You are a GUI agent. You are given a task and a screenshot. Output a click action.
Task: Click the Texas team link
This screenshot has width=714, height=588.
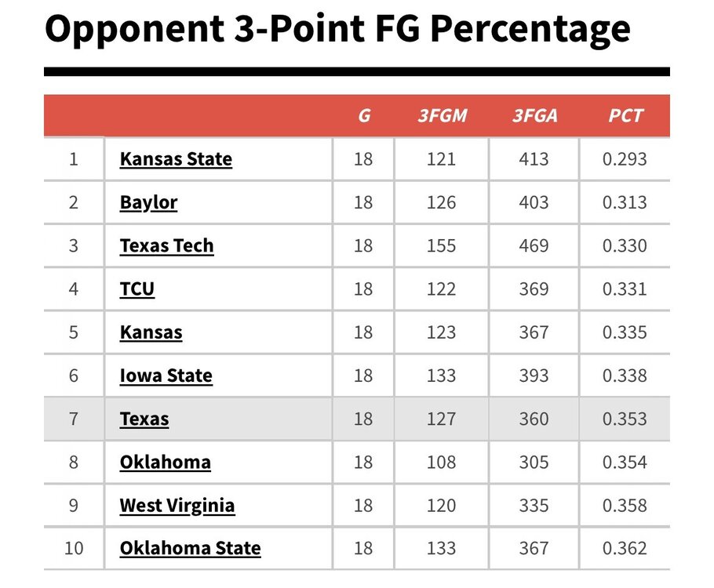(144, 419)
